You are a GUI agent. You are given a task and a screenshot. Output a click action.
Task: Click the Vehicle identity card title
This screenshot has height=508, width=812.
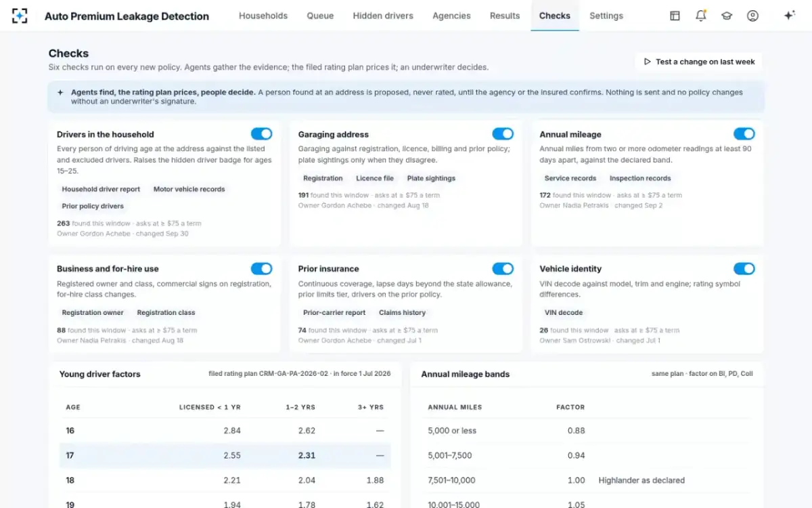click(570, 269)
